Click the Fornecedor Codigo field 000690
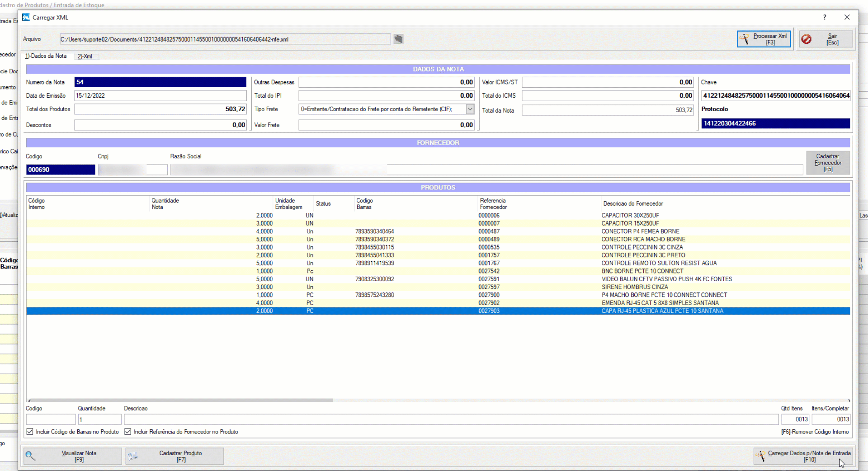 pos(61,170)
